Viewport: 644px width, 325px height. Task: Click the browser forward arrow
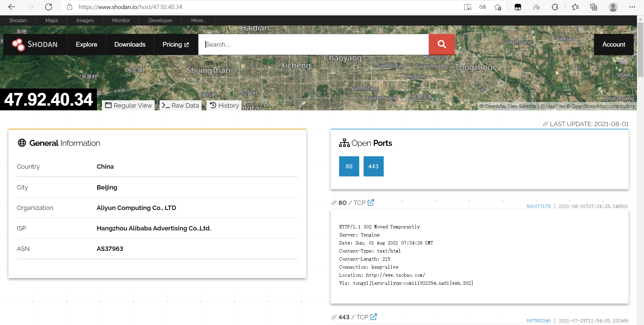[x=30, y=7]
